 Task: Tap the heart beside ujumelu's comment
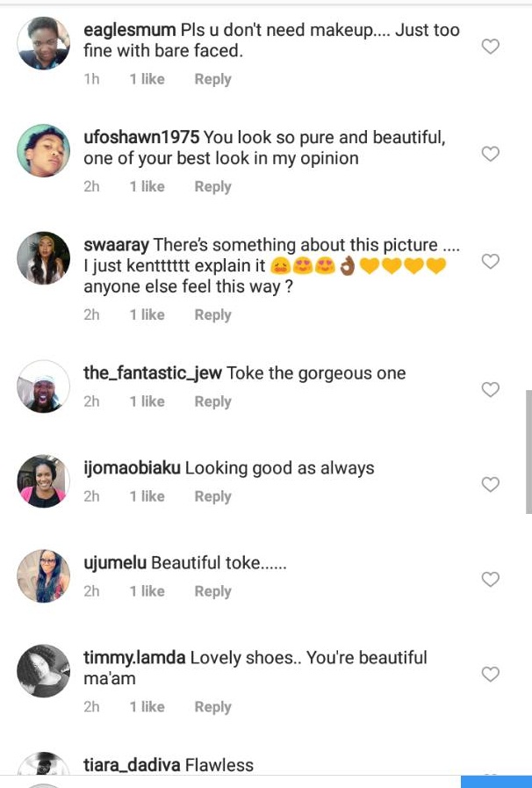coord(491,579)
